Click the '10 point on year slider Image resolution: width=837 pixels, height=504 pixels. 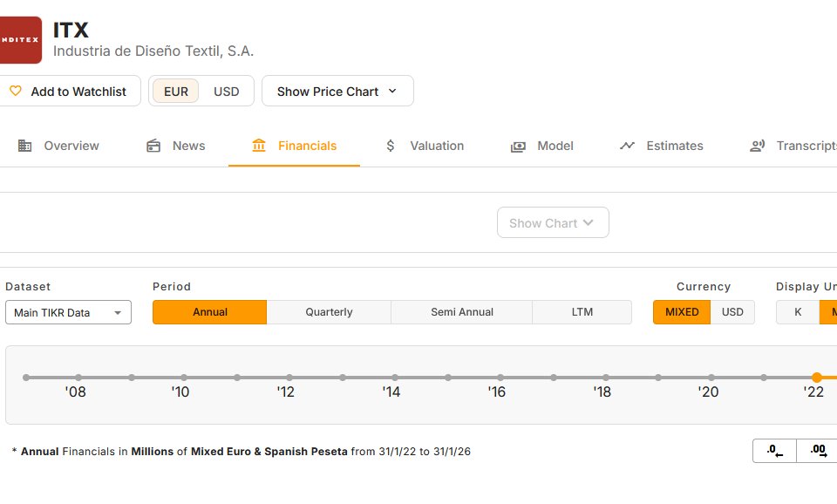click(184, 378)
